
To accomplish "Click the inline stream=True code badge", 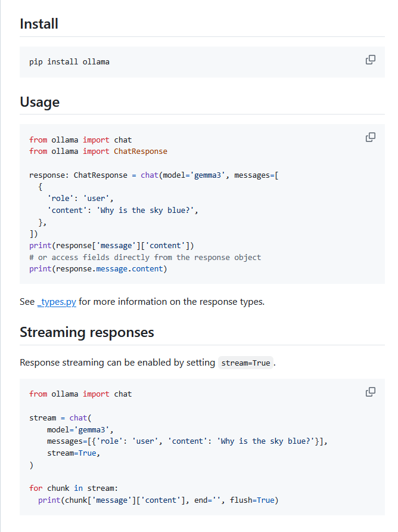I will pyautogui.click(x=245, y=363).
